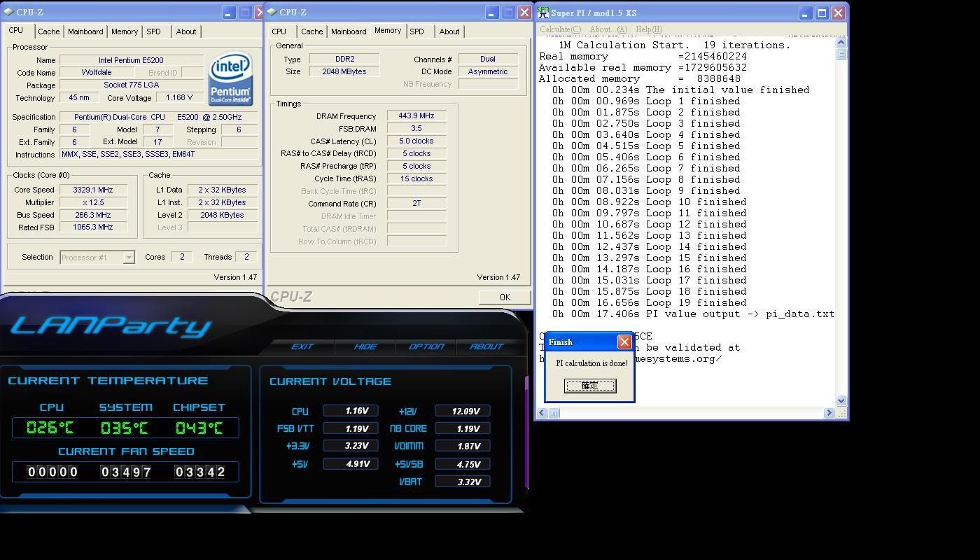Minimize the memory CPU-Z window

491,13
